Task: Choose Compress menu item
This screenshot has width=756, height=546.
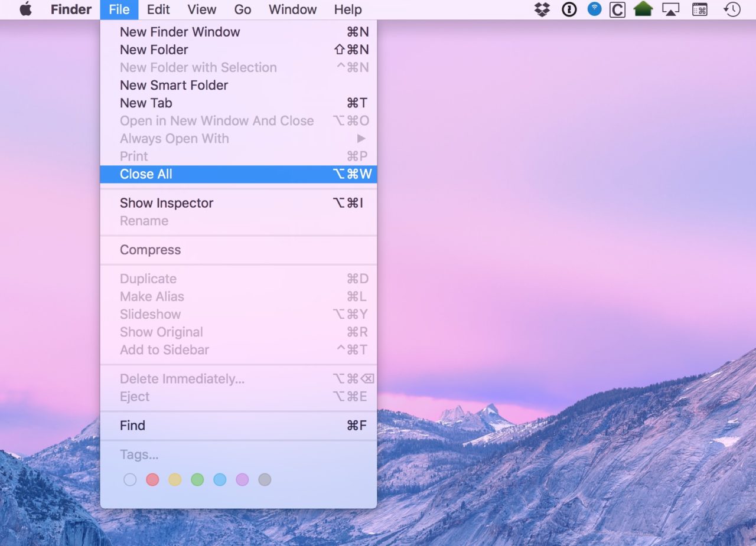Action: (x=239, y=250)
